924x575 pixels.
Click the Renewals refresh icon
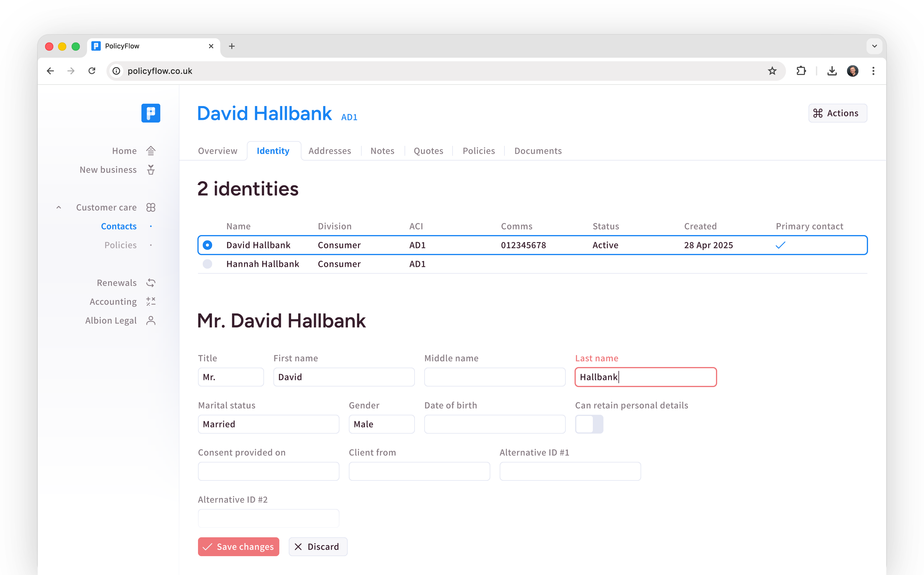click(x=151, y=282)
